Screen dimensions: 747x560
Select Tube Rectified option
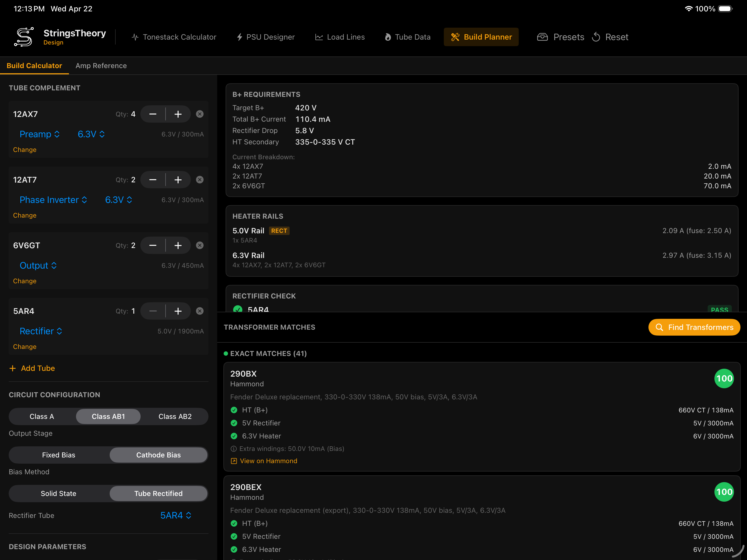pyautogui.click(x=158, y=494)
